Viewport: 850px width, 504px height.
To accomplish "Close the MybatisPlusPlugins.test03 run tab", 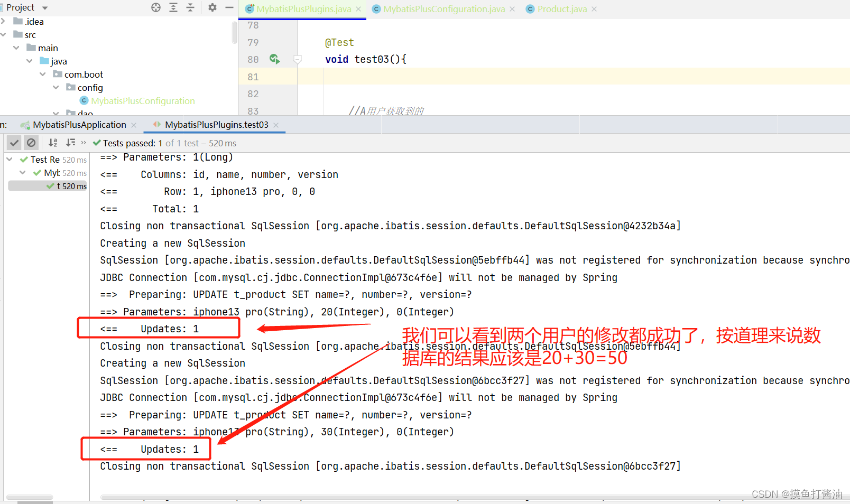I will tap(276, 125).
